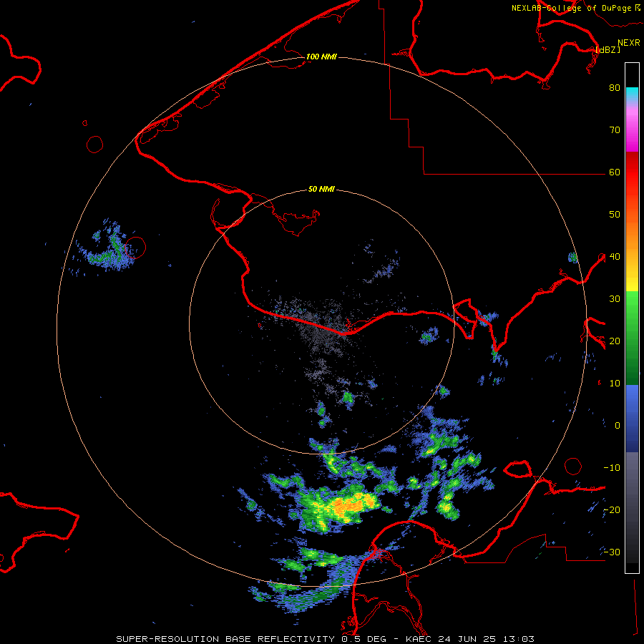Click the [dBZ] units label
644x644 pixels.
pyautogui.click(x=608, y=49)
